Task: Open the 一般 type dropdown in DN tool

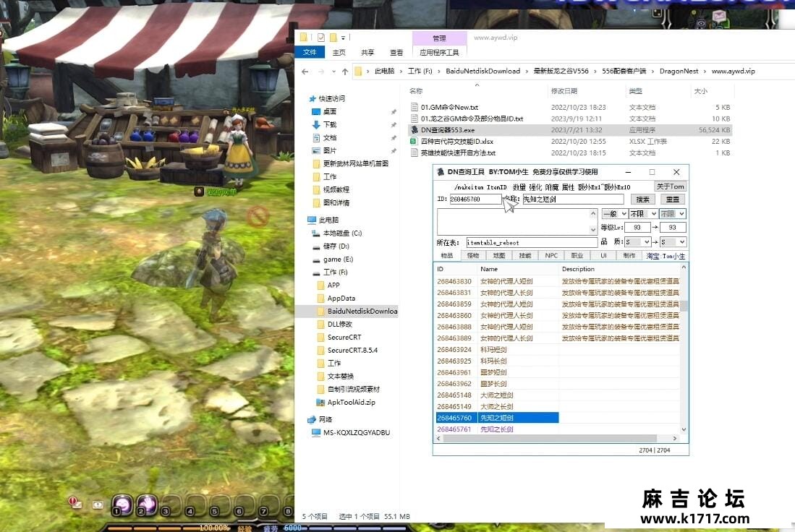Action: 615,214
